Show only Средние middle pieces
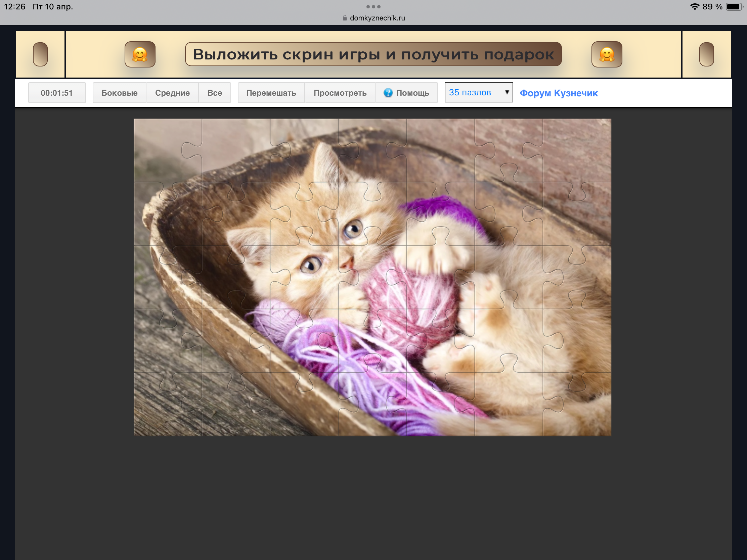This screenshot has width=747, height=560. (x=172, y=93)
